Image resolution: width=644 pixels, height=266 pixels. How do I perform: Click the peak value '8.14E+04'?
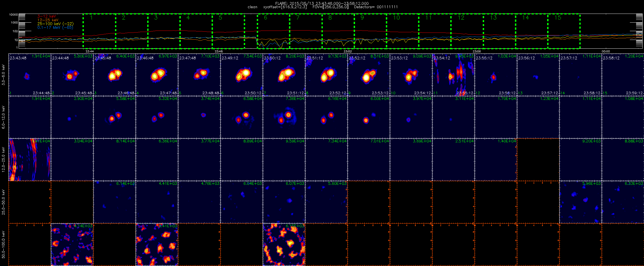point(125,141)
